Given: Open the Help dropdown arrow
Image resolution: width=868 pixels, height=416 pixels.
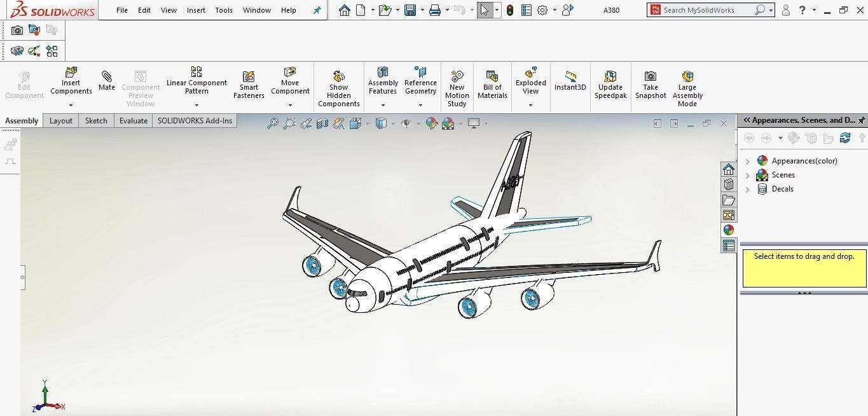Looking at the screenshot, I should pos(815,10).
